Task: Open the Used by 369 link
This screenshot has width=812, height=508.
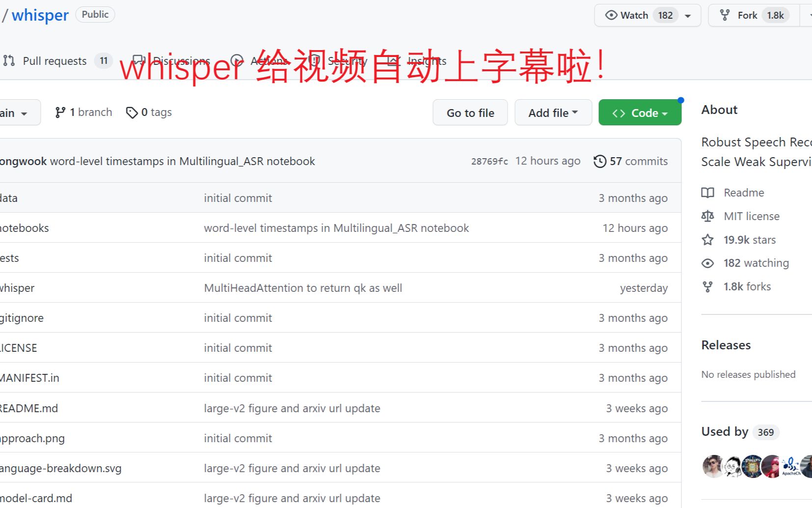Action: 740,432
